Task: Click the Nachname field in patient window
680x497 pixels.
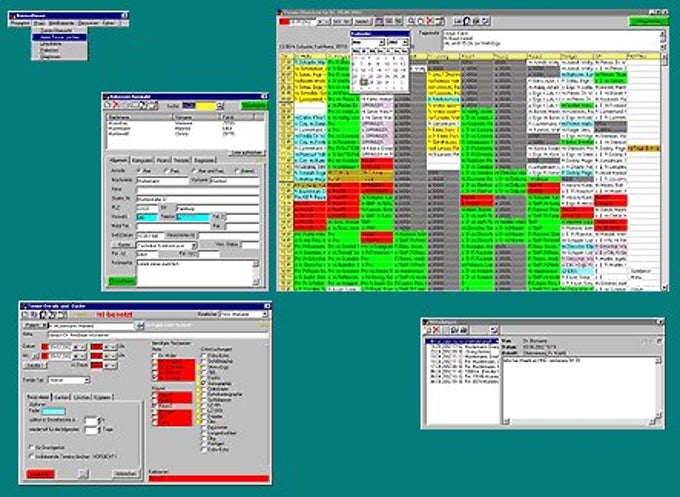Action: [162, 180]
